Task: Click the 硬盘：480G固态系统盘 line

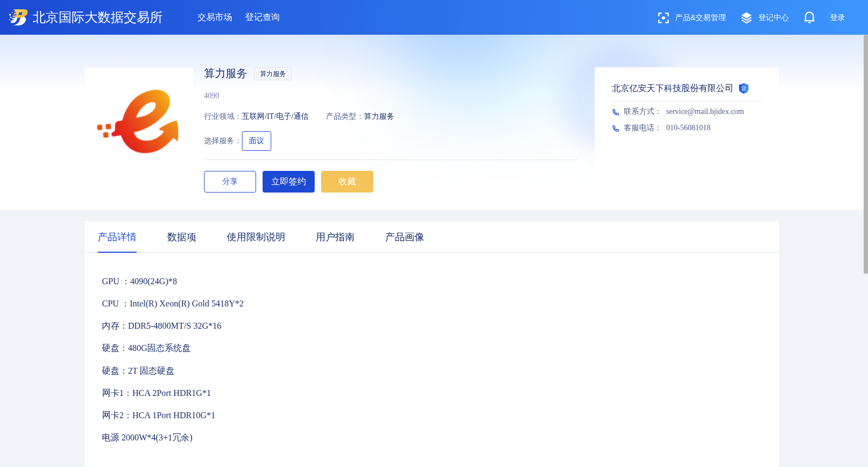Action: coord(146,348)
